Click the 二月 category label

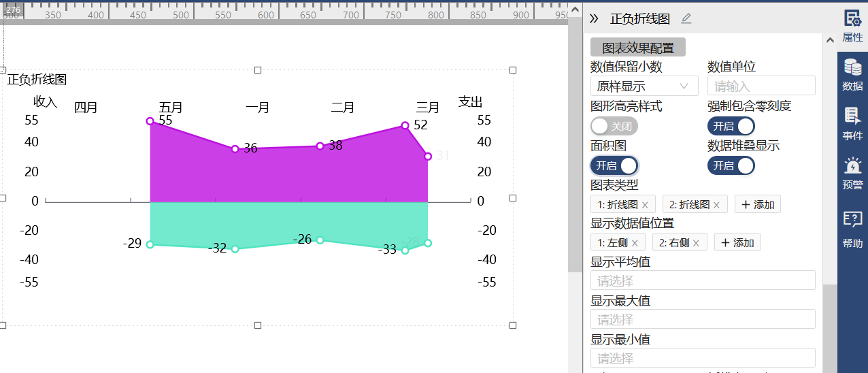[343, 107]
